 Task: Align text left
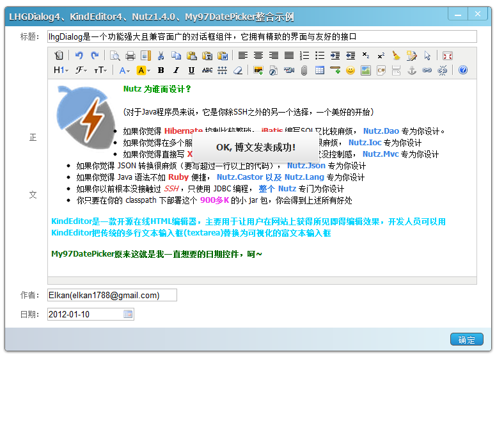[242, 56]
